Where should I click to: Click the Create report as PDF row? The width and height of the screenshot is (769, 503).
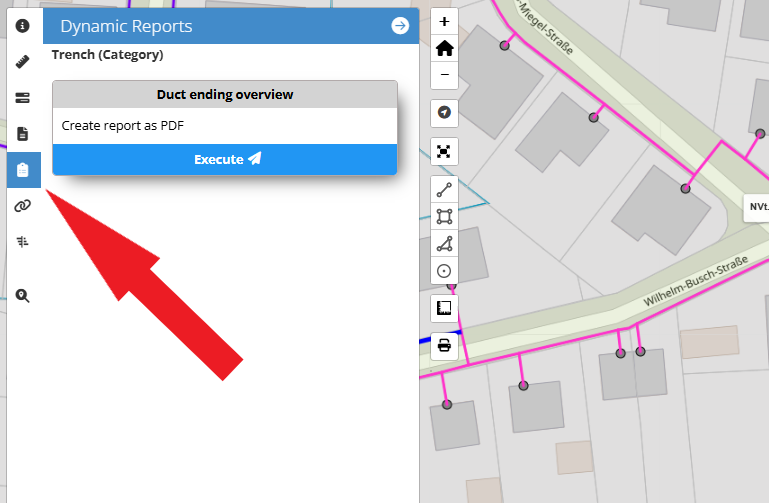pyautogui.click(x=225, y=126)
